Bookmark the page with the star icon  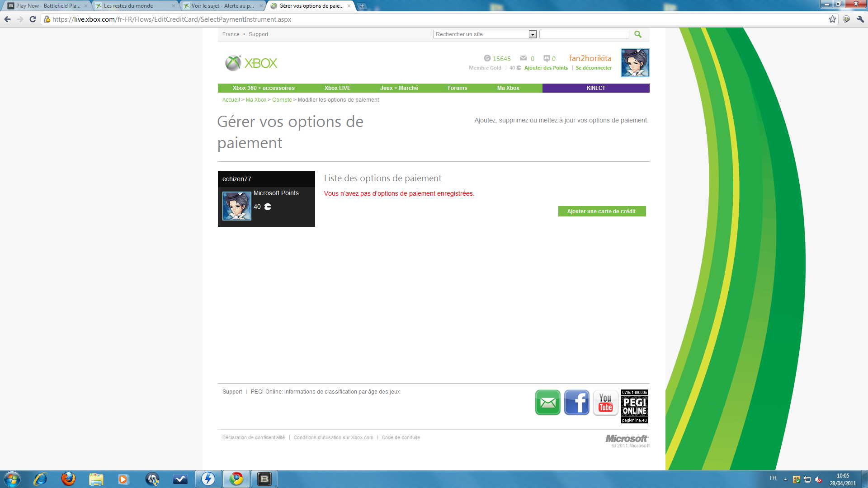(x=832, y=19)
